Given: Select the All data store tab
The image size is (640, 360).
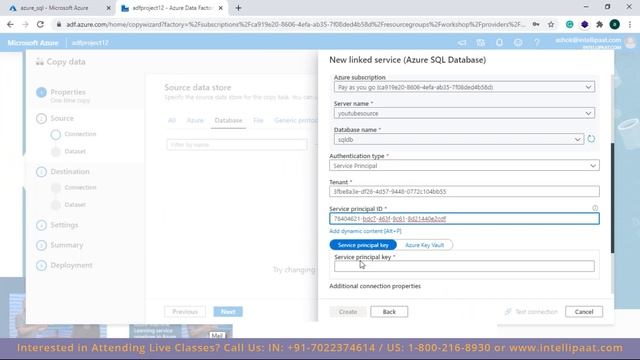Looking at the screenshot, I should click(172, 120).
